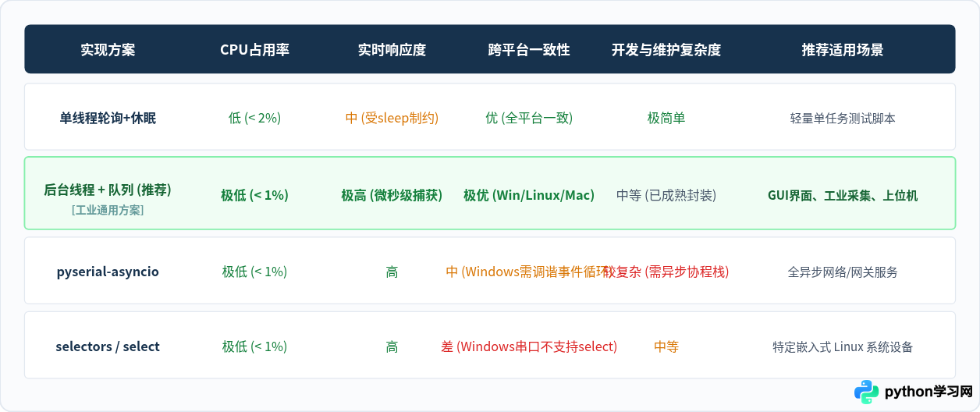Image resolution: width=980 pixels, height=412 pixels.
Task: Click the '推荐适用场景' column header
Action: click(843, 50)
